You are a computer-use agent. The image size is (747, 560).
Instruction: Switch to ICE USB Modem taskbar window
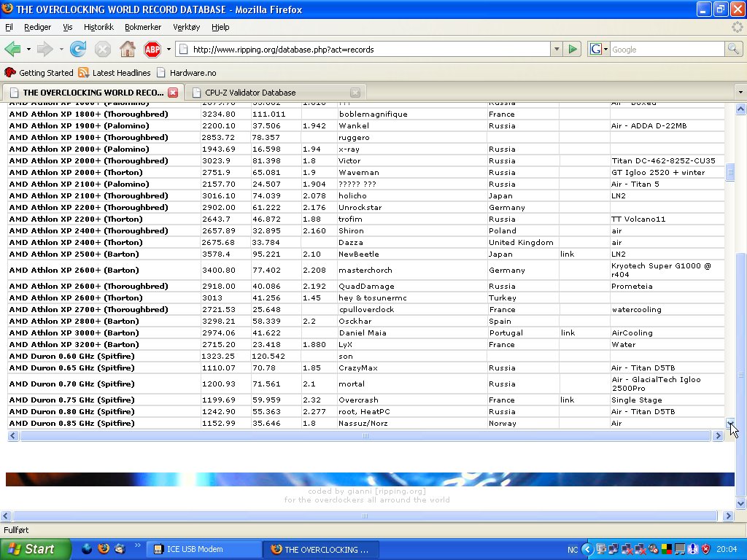204,549
